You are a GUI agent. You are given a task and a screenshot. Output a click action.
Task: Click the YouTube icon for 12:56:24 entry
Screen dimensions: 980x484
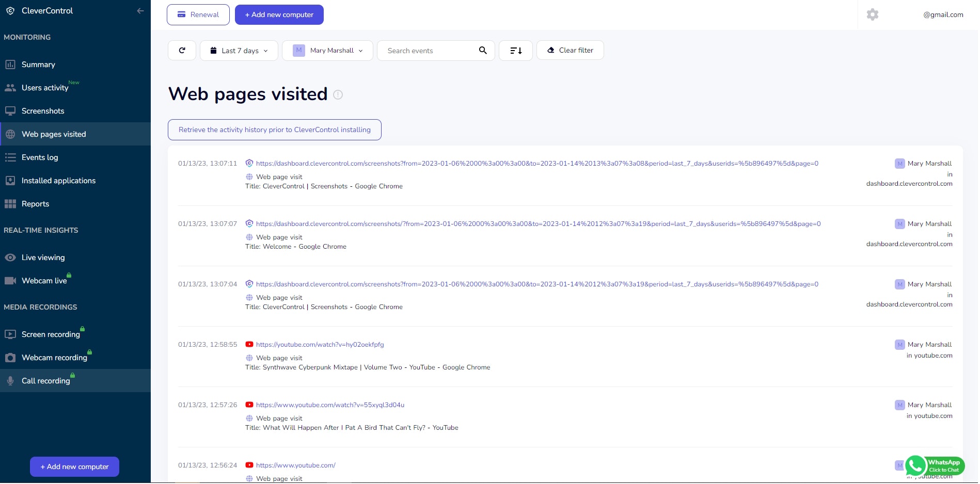pos(249,465)
